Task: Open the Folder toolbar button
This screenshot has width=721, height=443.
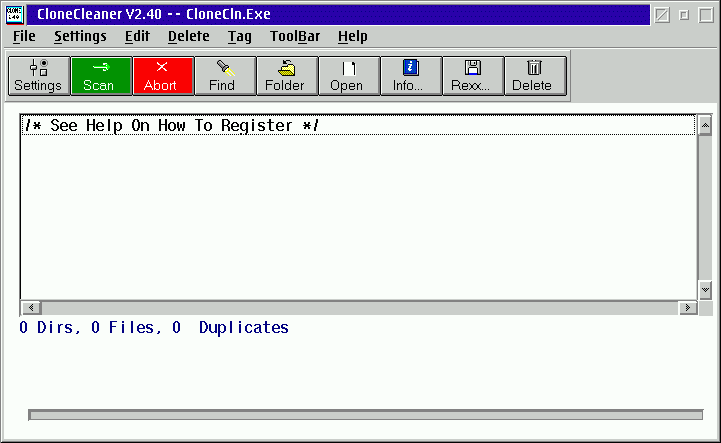Action: point(287,76)
